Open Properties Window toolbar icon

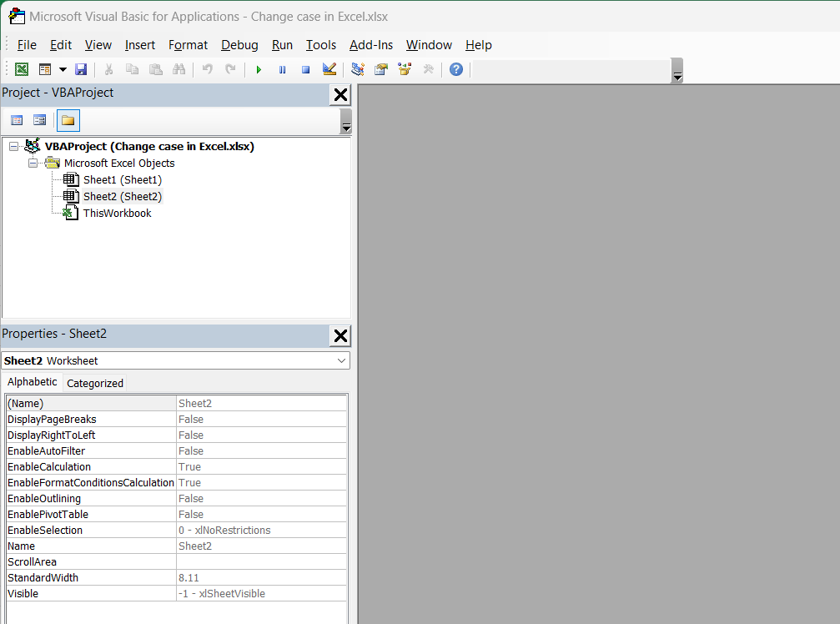[x=381, y=69]
